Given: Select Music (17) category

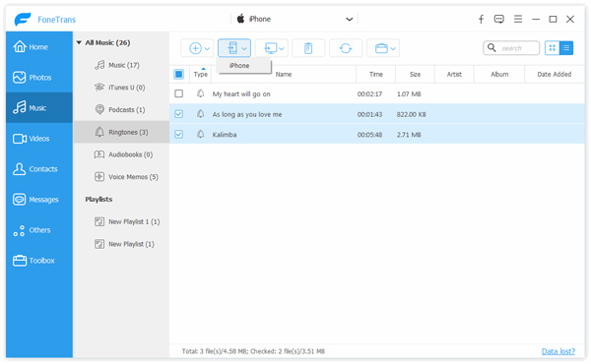Looking at the screenshot, I should click(x=121, y=65).
